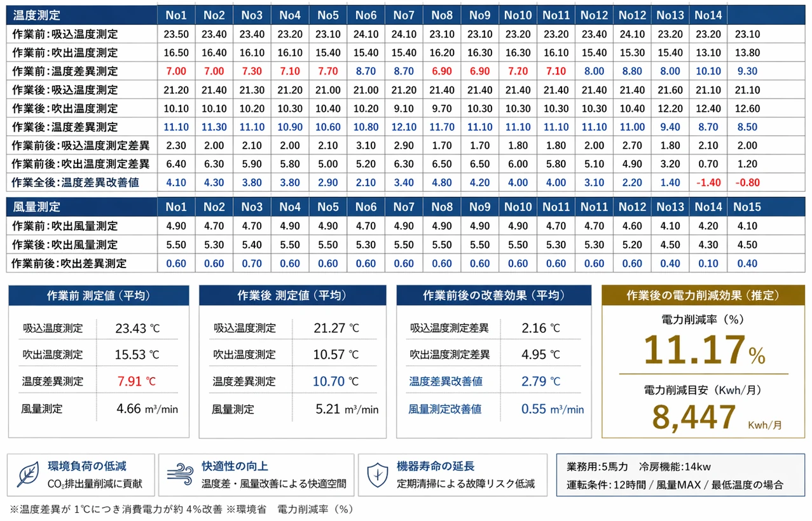
Task: Click the red -0.80 improvement value
Action: point(747,183)
